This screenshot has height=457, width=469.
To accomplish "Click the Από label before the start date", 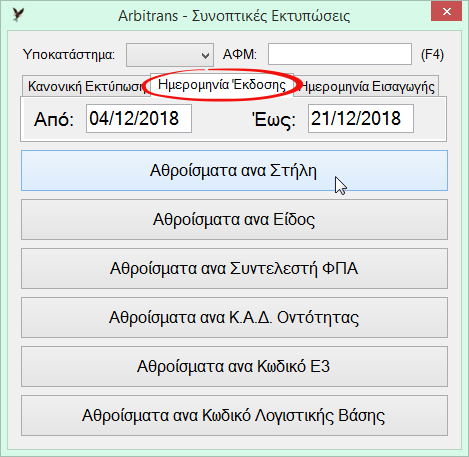I will [53, 119].
